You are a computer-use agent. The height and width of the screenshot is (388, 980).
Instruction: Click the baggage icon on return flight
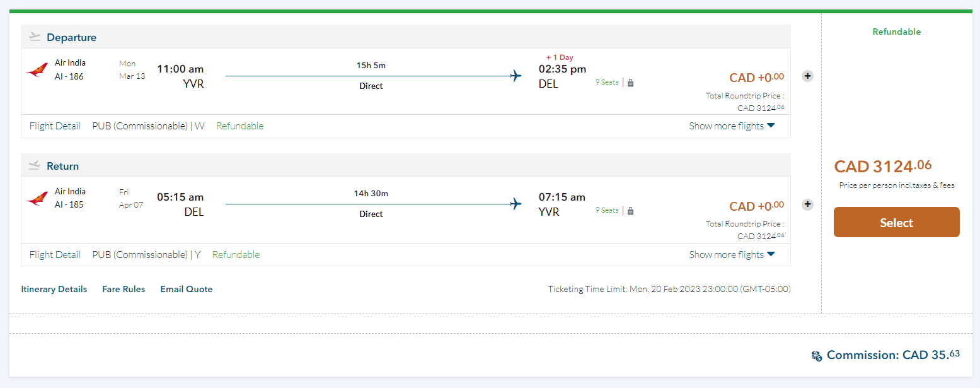pyautogui.click(x=630, y=211)
